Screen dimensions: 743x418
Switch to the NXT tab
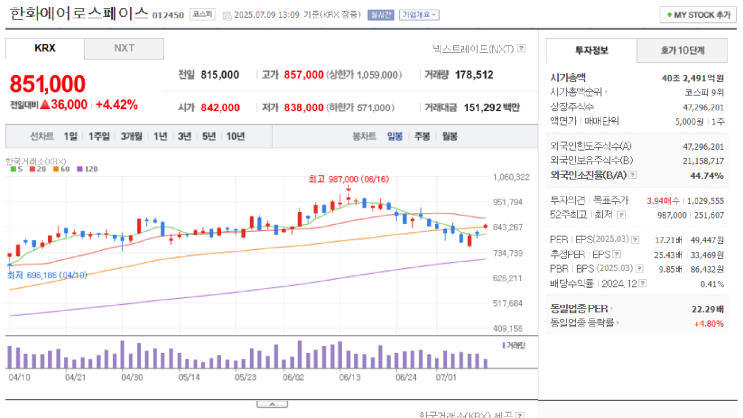[x=124, y=48]
